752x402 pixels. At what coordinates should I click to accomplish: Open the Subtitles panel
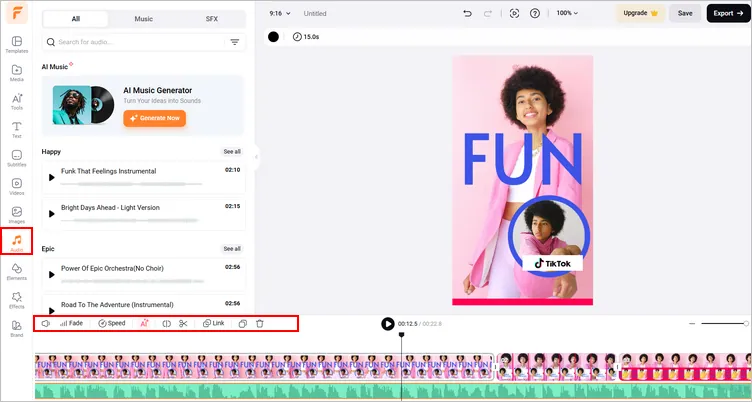click(x=17, y=158)
